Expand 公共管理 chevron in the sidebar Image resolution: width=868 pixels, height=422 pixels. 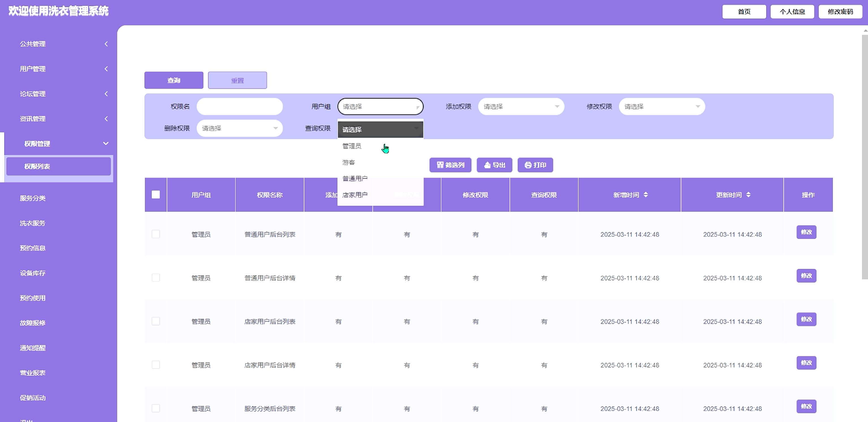click(x=106, y=44)
